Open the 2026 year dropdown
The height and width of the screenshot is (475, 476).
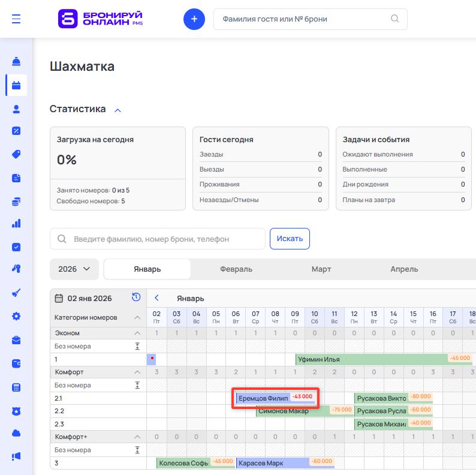point(74,269)
